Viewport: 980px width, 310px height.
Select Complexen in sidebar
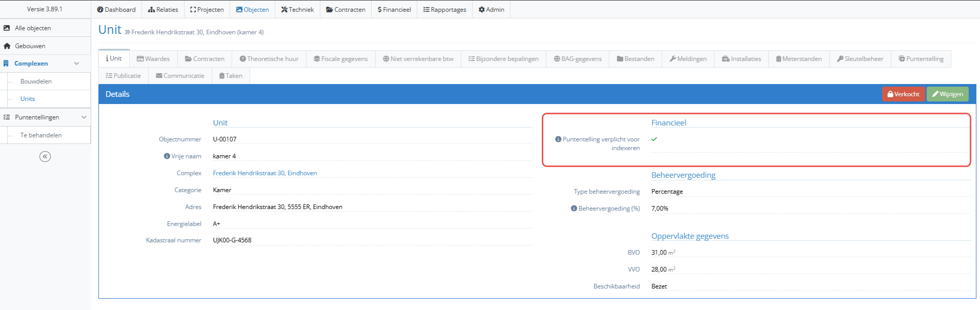45,63
